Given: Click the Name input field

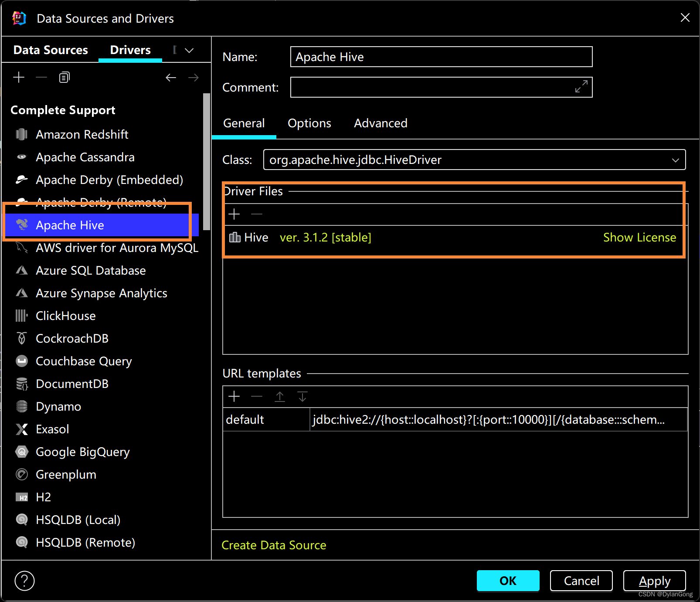Looking at the screenshot, I should click(x=442, y=57).
